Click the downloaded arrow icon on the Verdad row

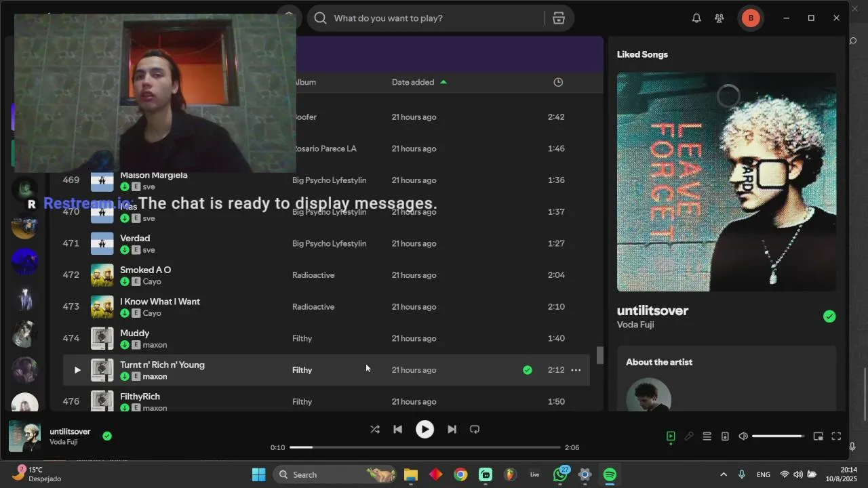pyautogui.click(x=125, y=250)
